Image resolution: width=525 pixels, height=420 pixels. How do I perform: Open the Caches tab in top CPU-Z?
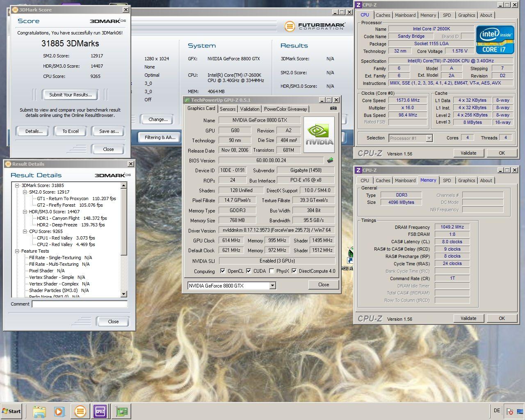pyautogui.click(x=383, y=15)
